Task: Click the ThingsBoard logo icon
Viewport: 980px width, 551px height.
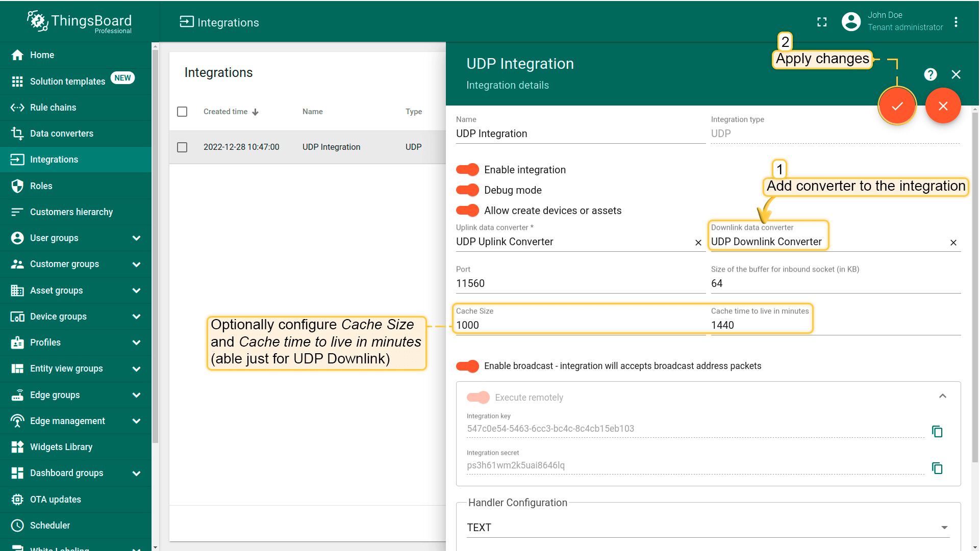Action: pos(37,21)
